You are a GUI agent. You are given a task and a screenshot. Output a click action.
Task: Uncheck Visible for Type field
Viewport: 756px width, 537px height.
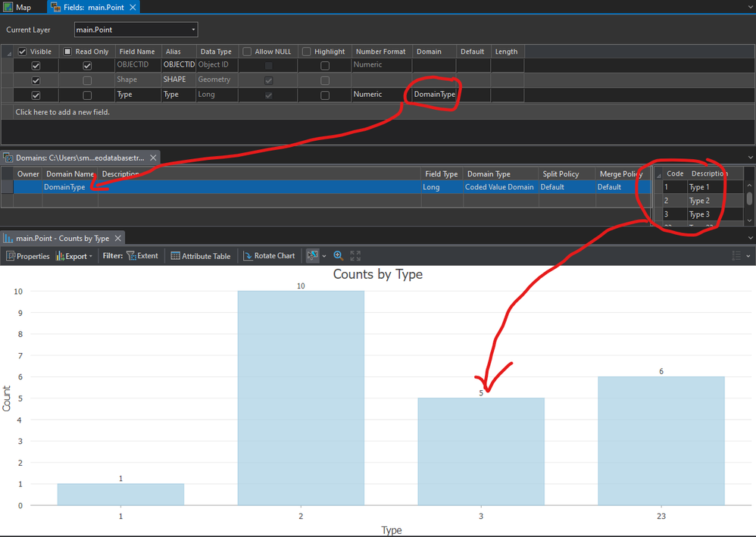pos(36,95)
